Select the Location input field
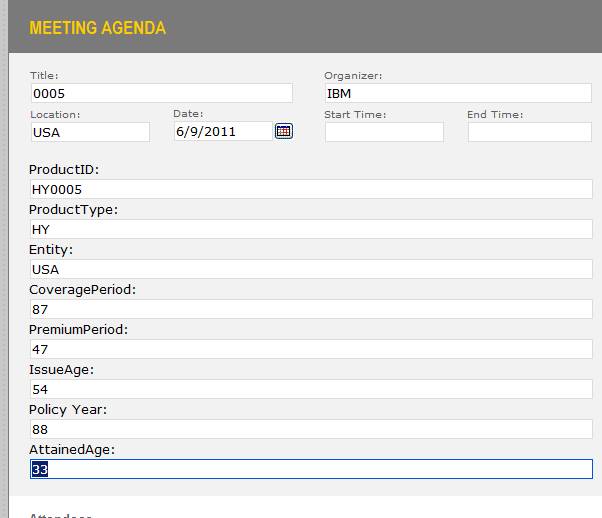The height and width of the screenshot is (518, 602). tap(89, 132)
